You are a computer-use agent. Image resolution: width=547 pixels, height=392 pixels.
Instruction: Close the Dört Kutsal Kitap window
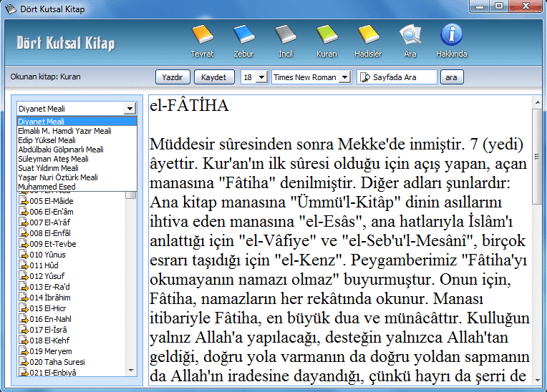[526, 6]
